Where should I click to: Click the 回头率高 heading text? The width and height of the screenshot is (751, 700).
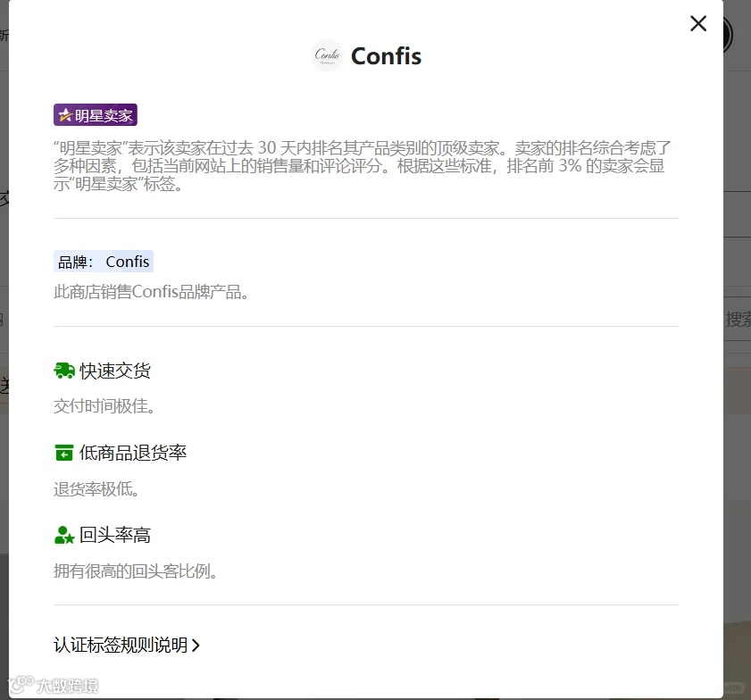(x=115, y=535)
